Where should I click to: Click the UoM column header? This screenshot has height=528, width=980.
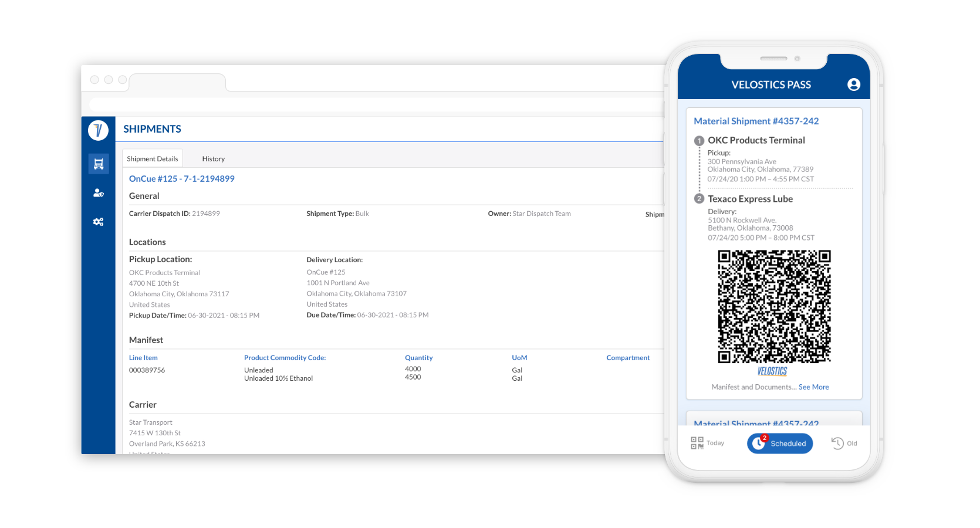click(x=519, y=358)
